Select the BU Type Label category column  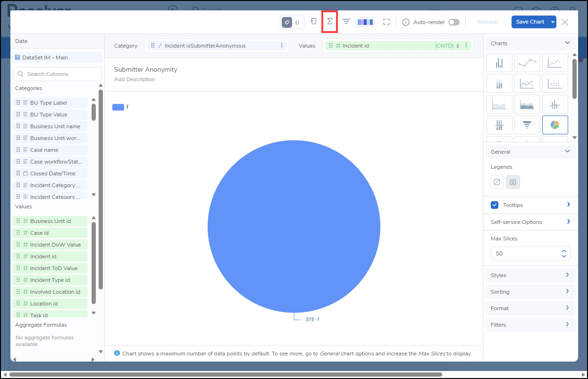[x=50, y=103]
